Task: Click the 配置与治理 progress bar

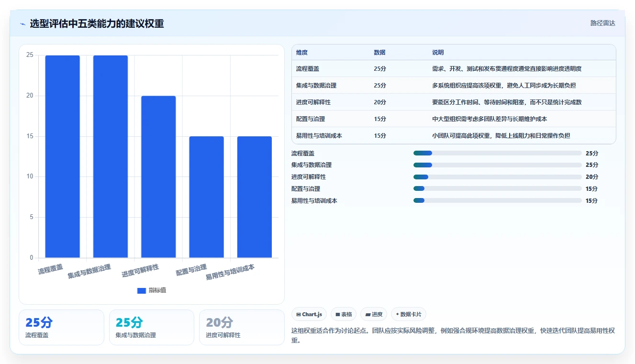Action: click(498, 189)
